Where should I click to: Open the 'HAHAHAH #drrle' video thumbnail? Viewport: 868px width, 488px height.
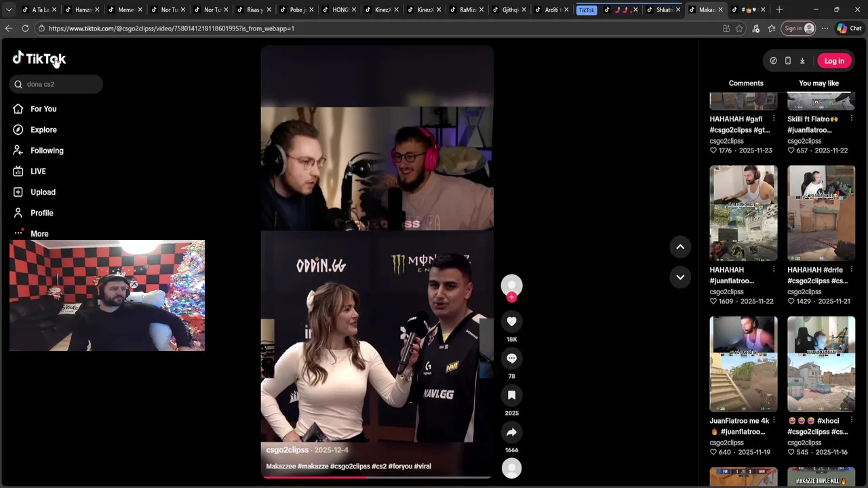click(821, 213)
